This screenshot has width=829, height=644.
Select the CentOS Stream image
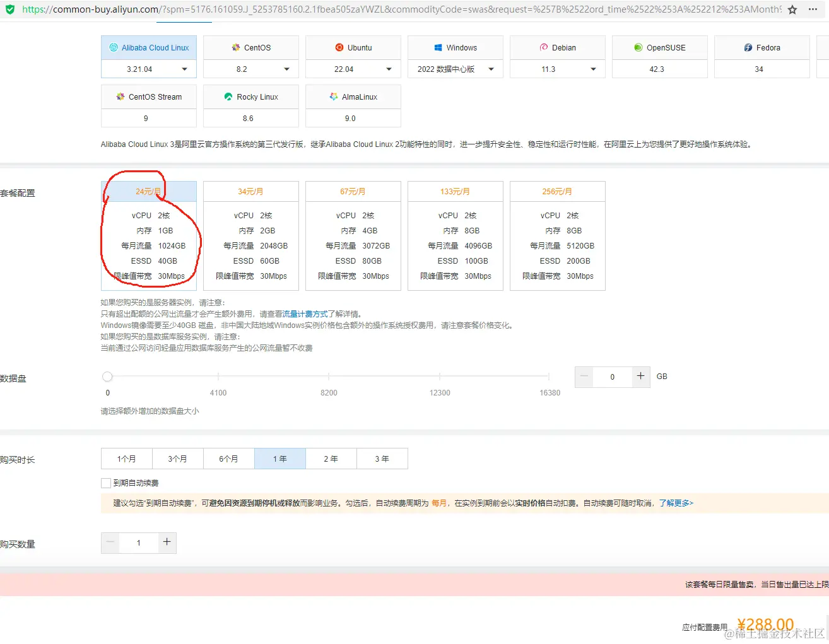(x=149, y=97)
